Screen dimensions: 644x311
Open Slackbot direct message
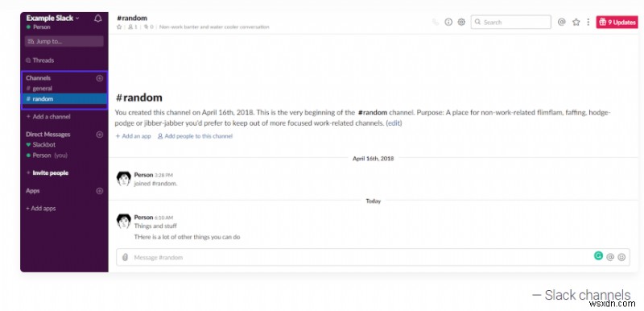[41, 144]
